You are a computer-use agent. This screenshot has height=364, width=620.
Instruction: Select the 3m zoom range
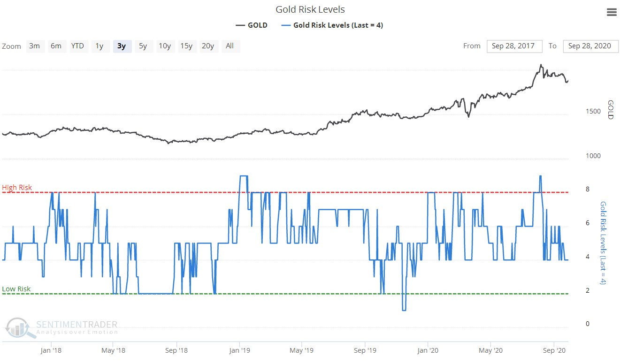(x=34, y=46)
